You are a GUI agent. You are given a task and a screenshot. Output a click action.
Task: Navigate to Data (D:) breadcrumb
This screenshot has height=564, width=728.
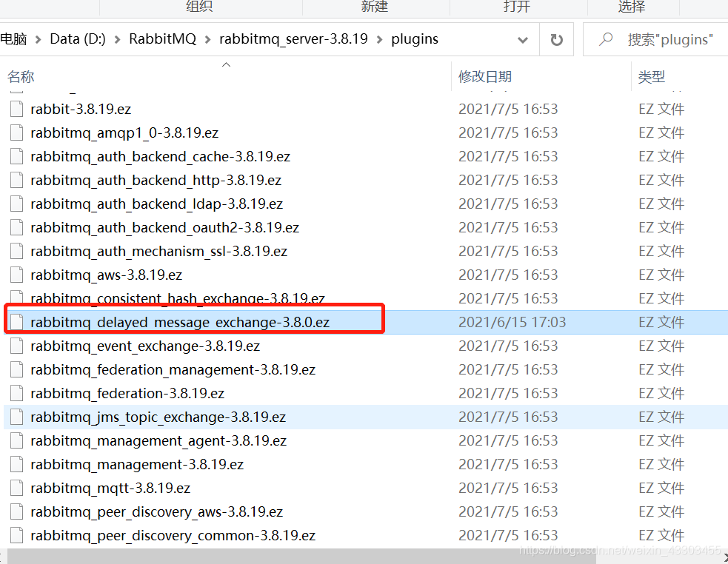78,39
